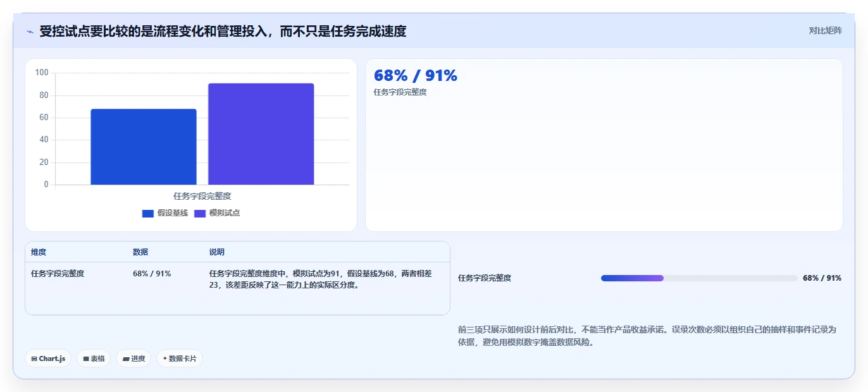The height and width of the screenshot is (392, 868).
Task: Click the 任务字段完整度 progress row label
Action: point(485,278)
